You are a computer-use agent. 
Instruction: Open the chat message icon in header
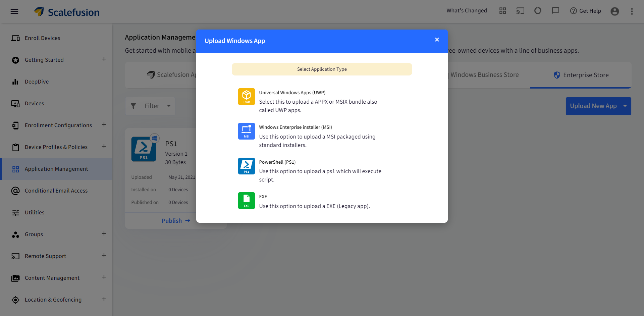pos(555,11)
